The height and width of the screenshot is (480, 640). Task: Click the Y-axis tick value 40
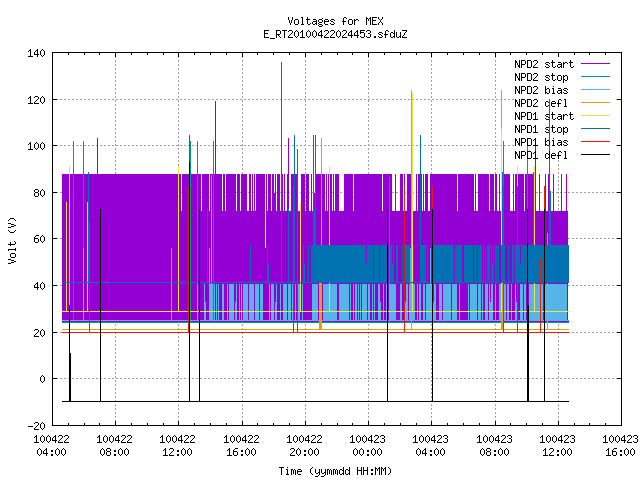pyautogui.click(x=39, y=286)
